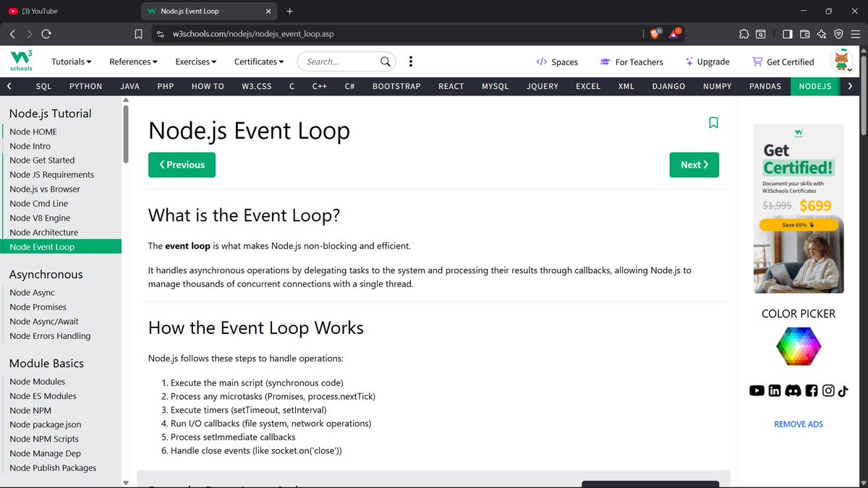Screen dimensions: 868x488
Task: Open Node Publish Packages in sidebar
Action: tap(53, 468)
